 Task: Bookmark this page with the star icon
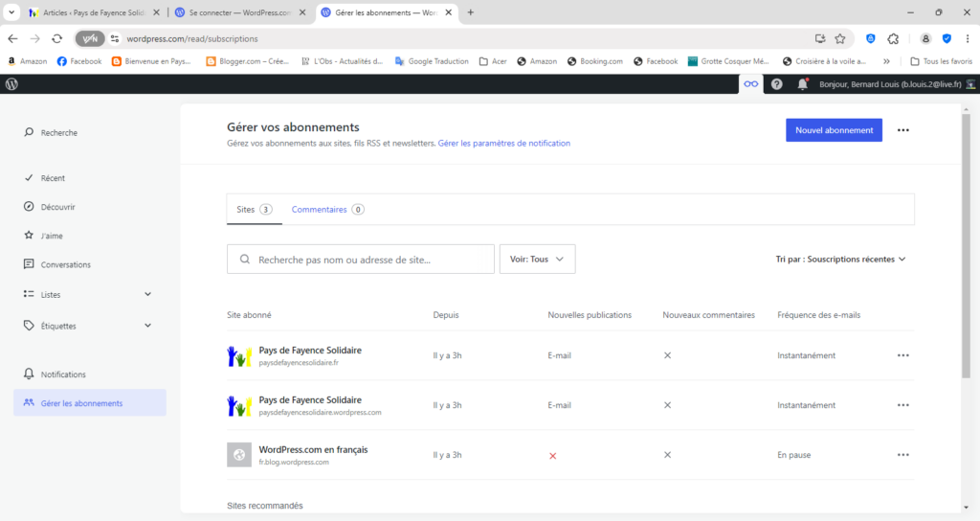839,38
